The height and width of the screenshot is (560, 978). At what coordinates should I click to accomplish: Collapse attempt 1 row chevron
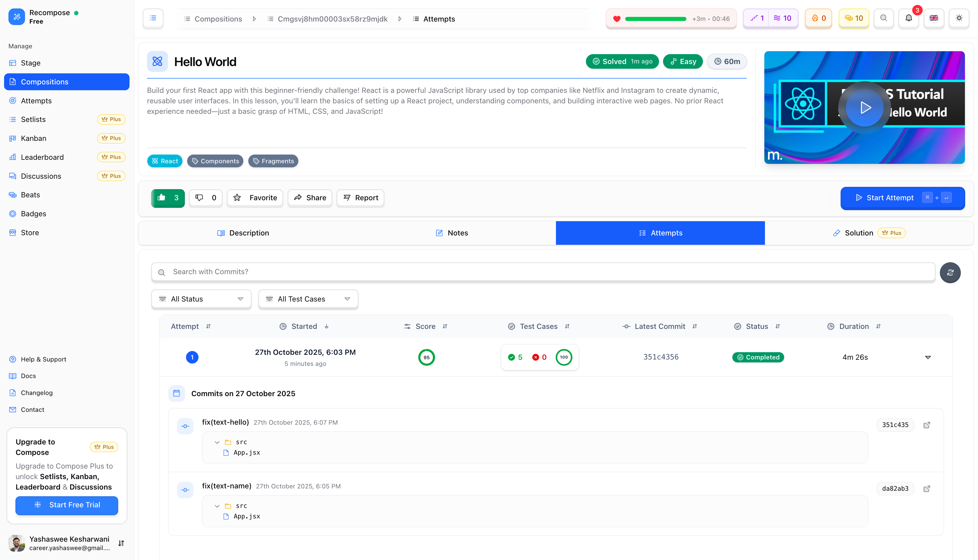pos(928,357)
